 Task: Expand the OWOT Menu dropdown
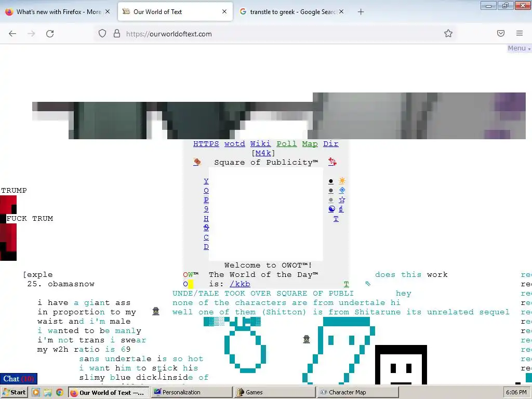tap(519, 48)
